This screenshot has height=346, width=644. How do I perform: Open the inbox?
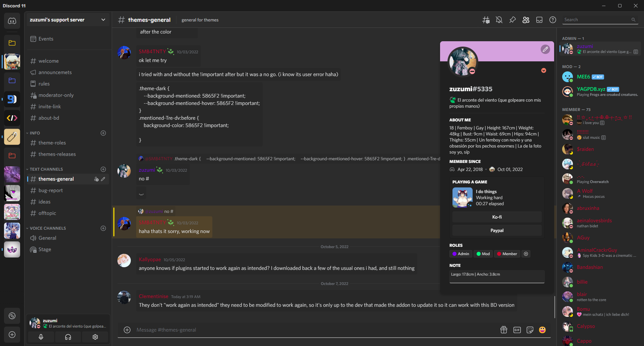tap(539, 20)
